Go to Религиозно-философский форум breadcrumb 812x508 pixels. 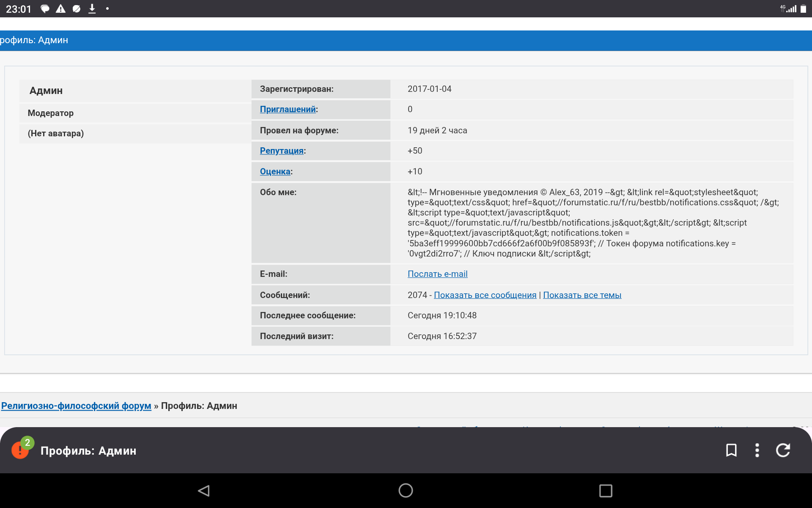pos(76,406)
